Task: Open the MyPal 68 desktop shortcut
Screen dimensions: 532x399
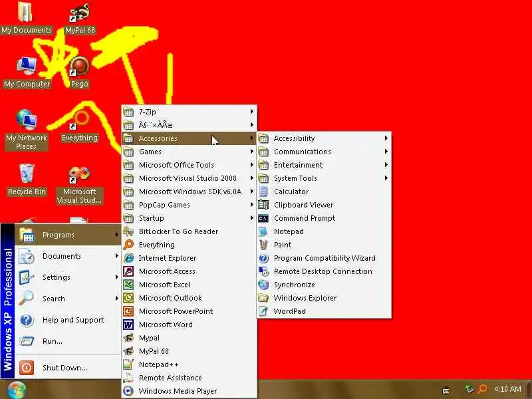Action: point(80,18)
